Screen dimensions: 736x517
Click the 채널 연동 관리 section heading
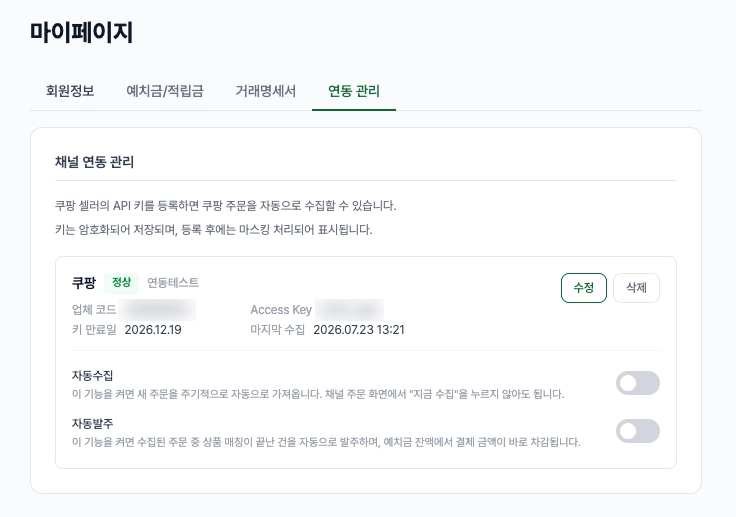(94, 162)
